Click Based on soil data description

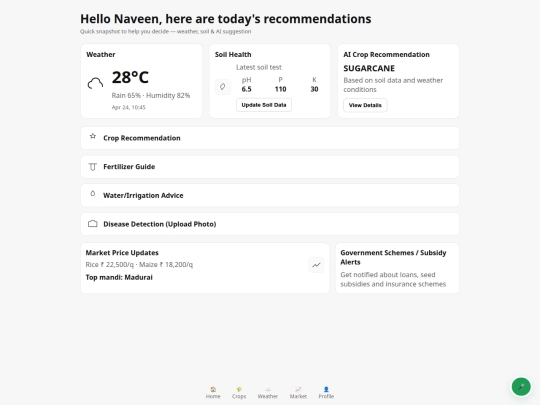tap(393, 85)
